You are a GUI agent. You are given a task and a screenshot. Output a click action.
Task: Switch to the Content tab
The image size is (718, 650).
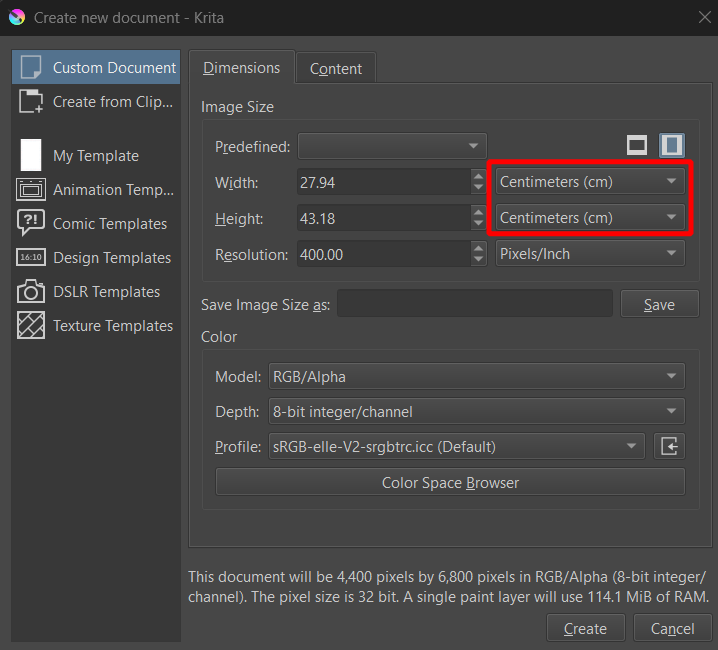pos(336,69)
